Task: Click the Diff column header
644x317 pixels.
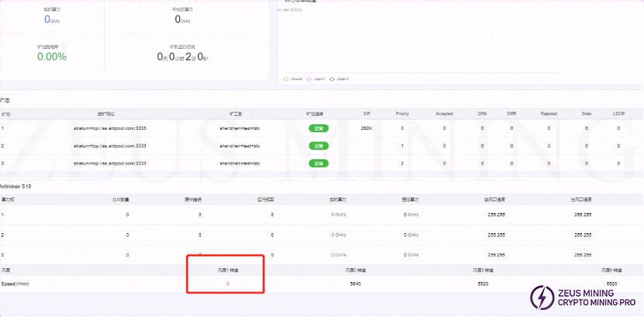Action: pyautogui.click(x=366, y=113)
